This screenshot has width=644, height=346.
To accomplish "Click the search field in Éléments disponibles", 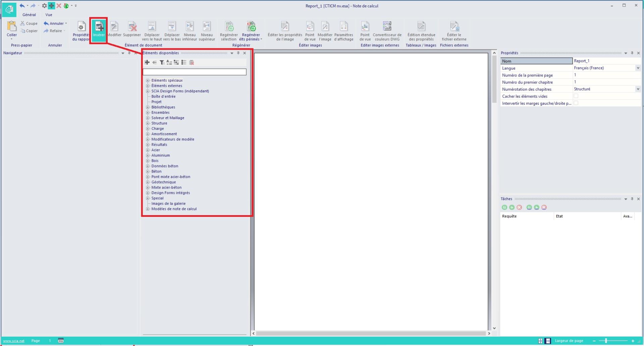I will [195, 72].
